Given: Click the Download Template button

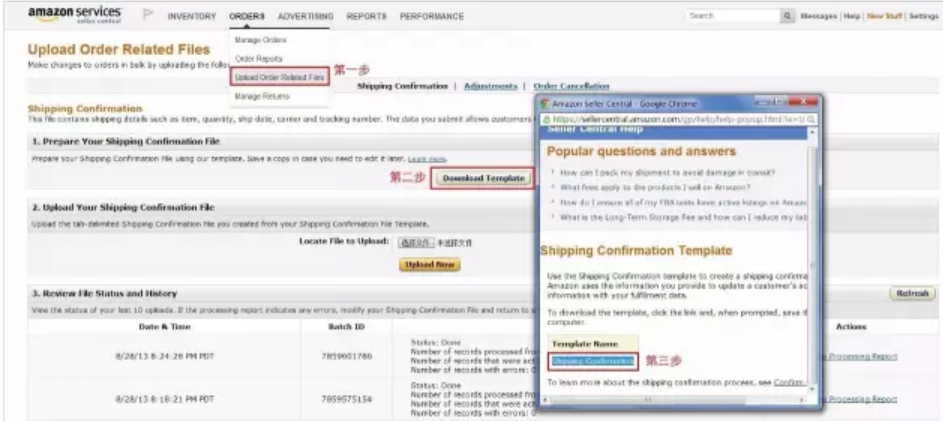Looking at the screenshot, I should click(484, 179).
